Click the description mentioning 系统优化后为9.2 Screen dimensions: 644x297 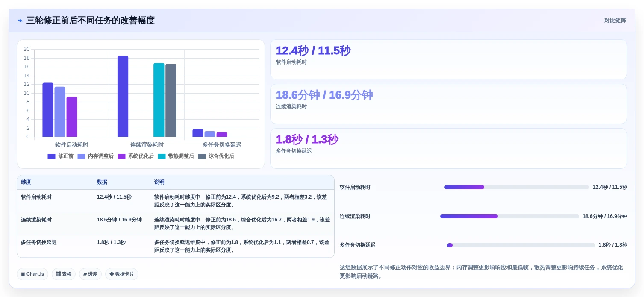click(241, 201)
